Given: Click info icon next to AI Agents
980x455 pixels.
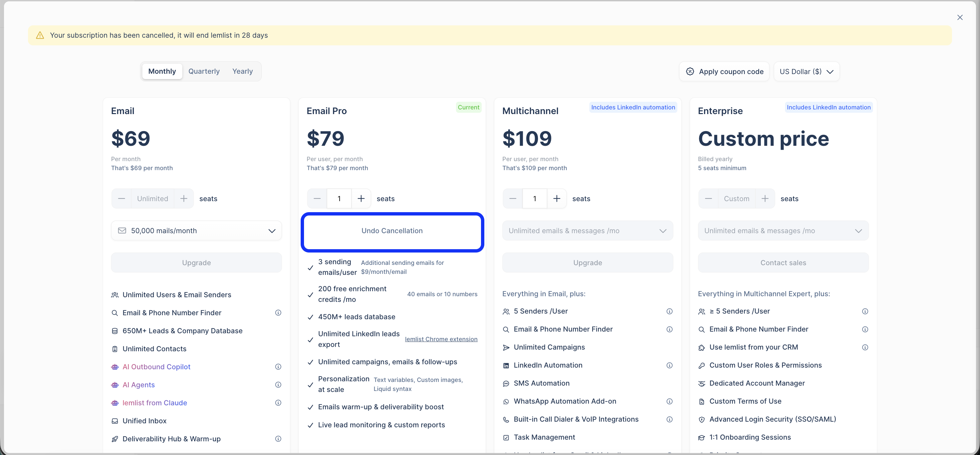Looking at the screenshot, I should click(278, 385).
